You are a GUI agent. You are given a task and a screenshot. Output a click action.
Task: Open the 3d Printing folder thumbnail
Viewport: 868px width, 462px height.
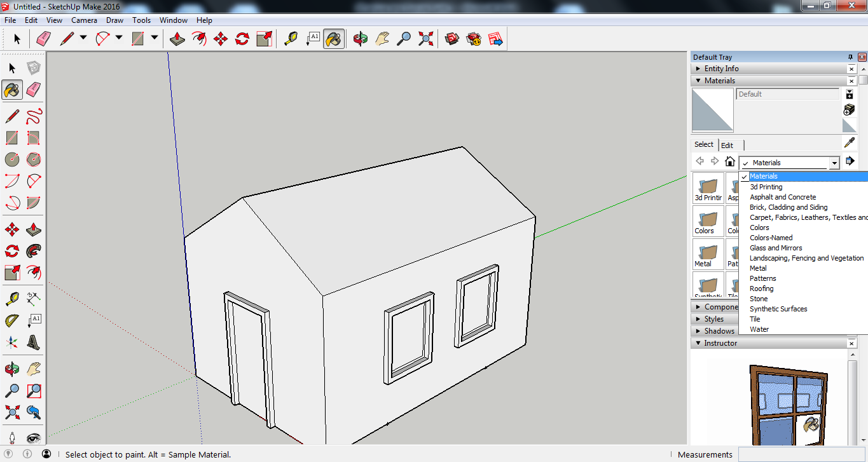click(x=708, y=188)
